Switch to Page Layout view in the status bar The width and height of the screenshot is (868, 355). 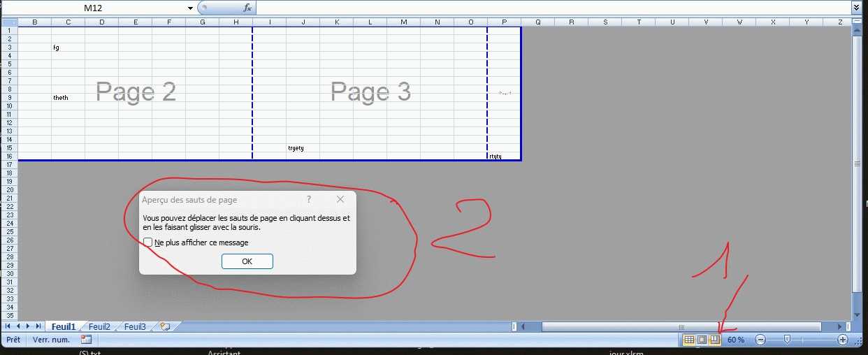pos(702,340)
